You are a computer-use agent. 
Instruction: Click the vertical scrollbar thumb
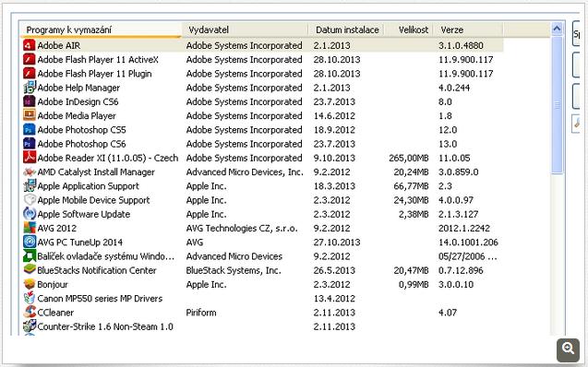coord(558,105)
